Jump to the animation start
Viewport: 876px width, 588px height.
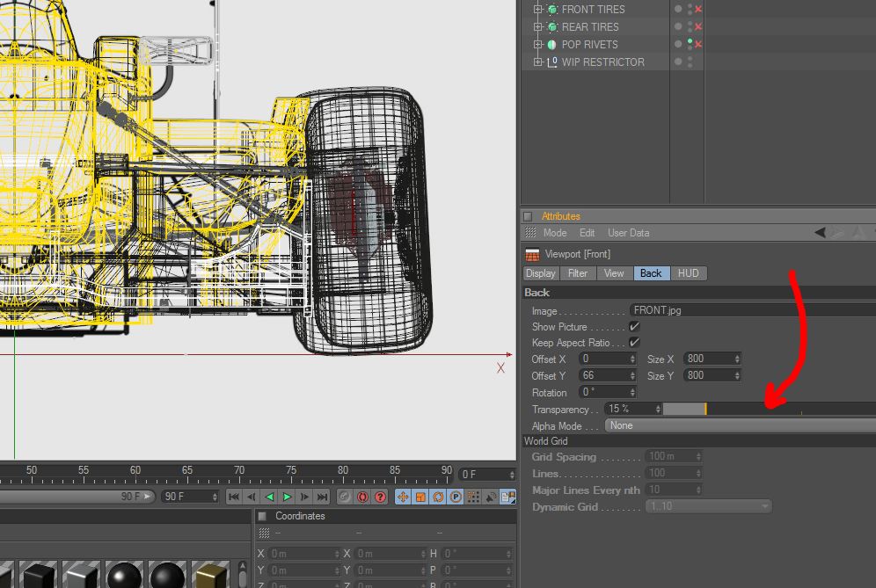coord(235,497)
